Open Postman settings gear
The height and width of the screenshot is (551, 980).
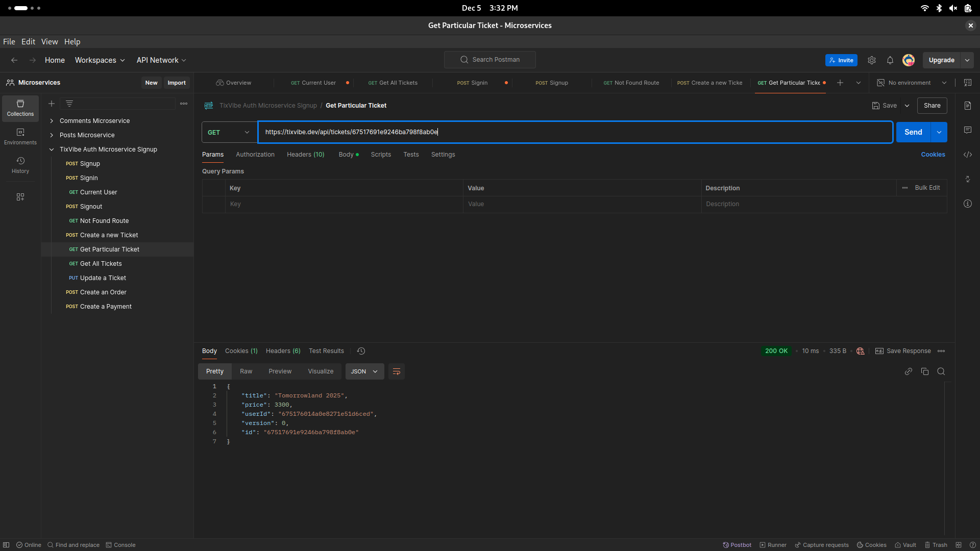click(x=872, y=60)
